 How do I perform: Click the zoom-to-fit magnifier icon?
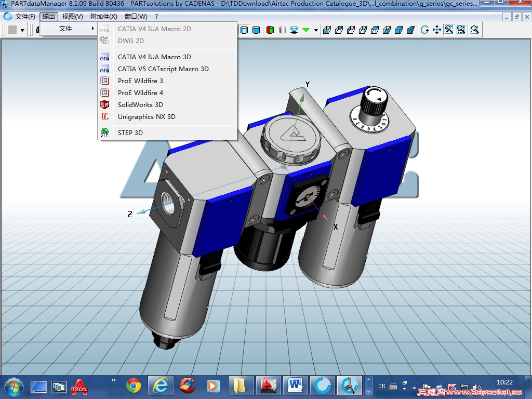[475, 30]
